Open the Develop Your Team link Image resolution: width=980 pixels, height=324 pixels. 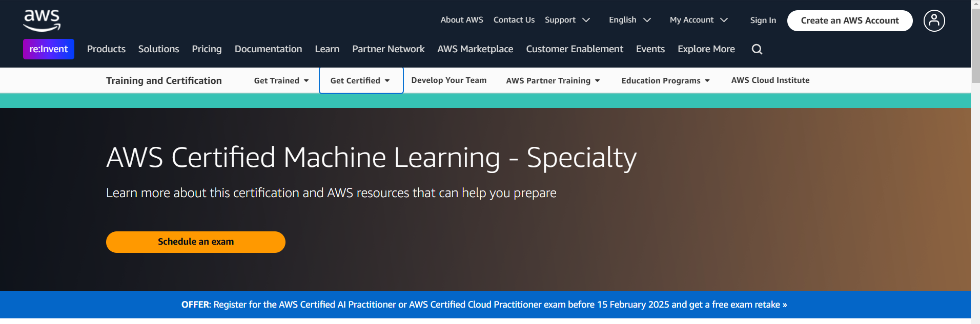(449, 80)
